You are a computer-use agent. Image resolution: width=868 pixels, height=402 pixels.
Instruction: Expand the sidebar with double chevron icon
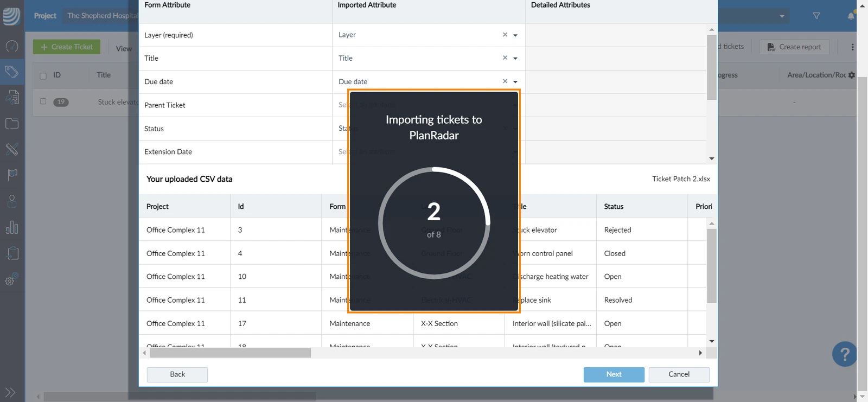[x=10, y=392]
